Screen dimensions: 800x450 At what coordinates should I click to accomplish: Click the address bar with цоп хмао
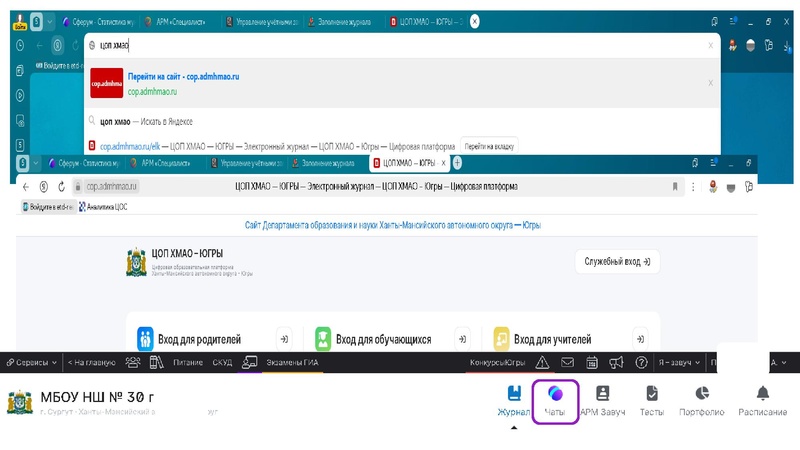[400, 45]
